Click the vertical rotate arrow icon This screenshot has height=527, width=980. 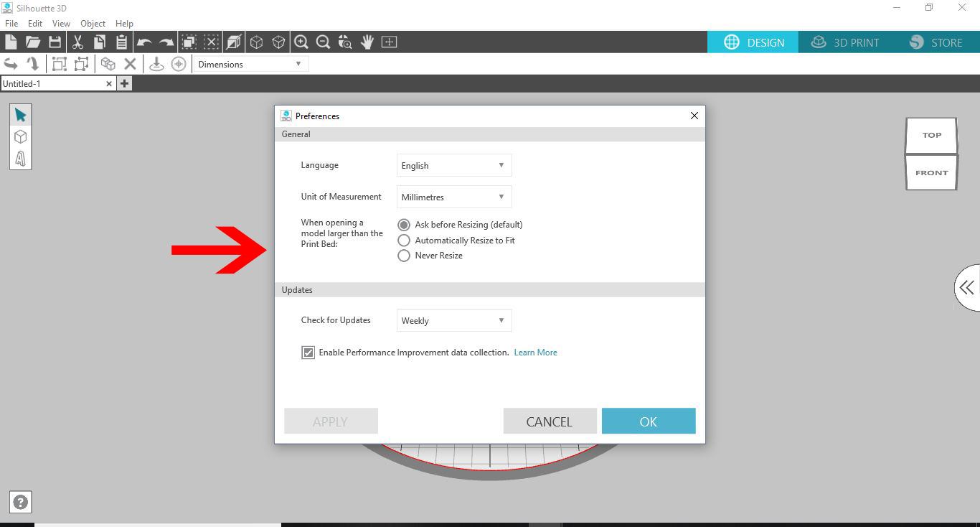coord(32,63)
